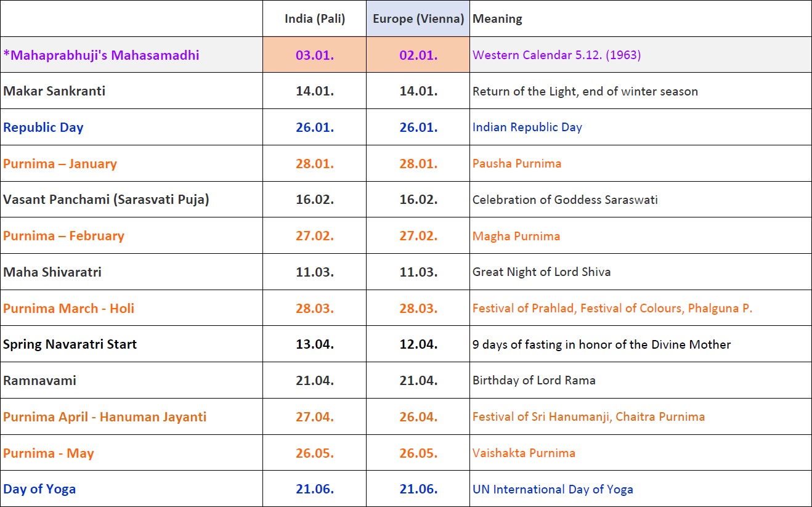The height and width of the screenshot is (507, 812).
Task: Click the 13.04. Spring Navaratri India date
Action: point(314,344)
